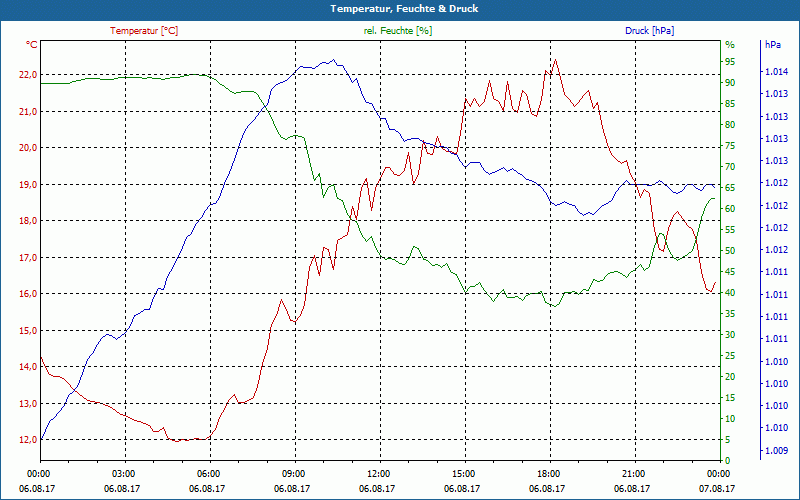Click the '21:00' time axis label
800x500 pixels.
click(633, 474)
